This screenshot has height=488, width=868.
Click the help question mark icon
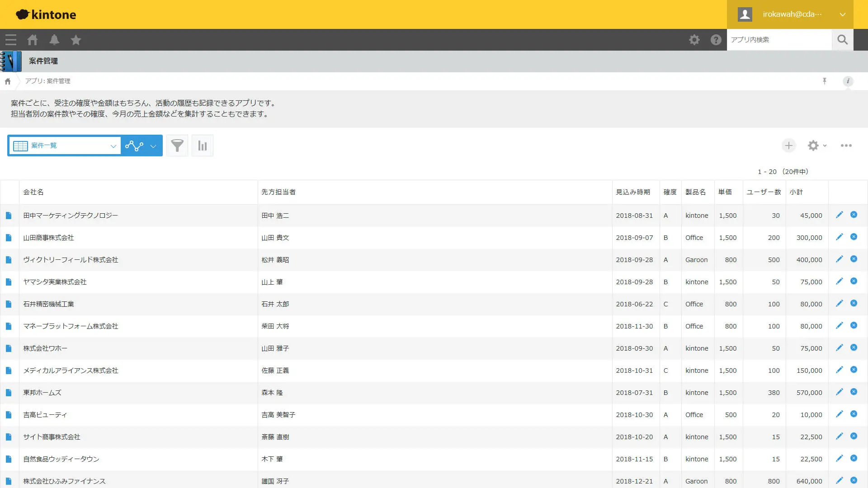[x=716, y=40]
